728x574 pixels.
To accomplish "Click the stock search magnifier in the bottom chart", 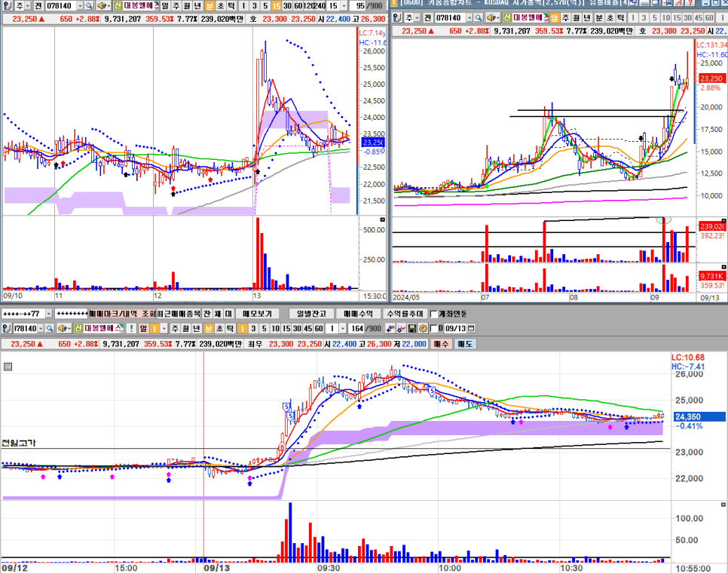I will point(49,329).
